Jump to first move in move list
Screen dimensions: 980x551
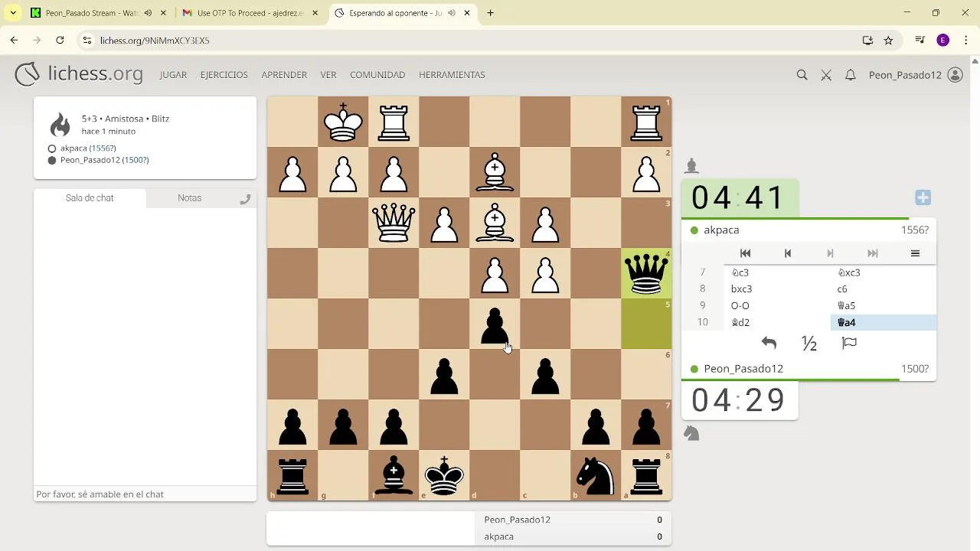pyautogui.click(x=745, y=253)
